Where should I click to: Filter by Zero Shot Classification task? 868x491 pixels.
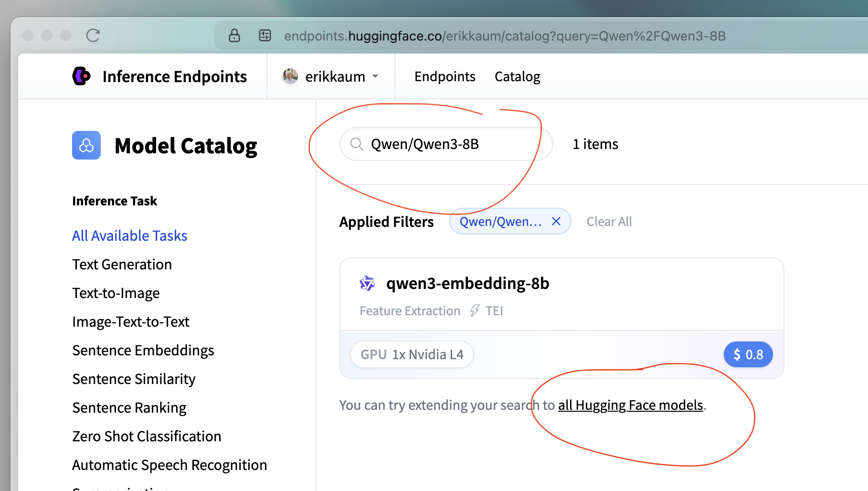(x=147, y=437)
